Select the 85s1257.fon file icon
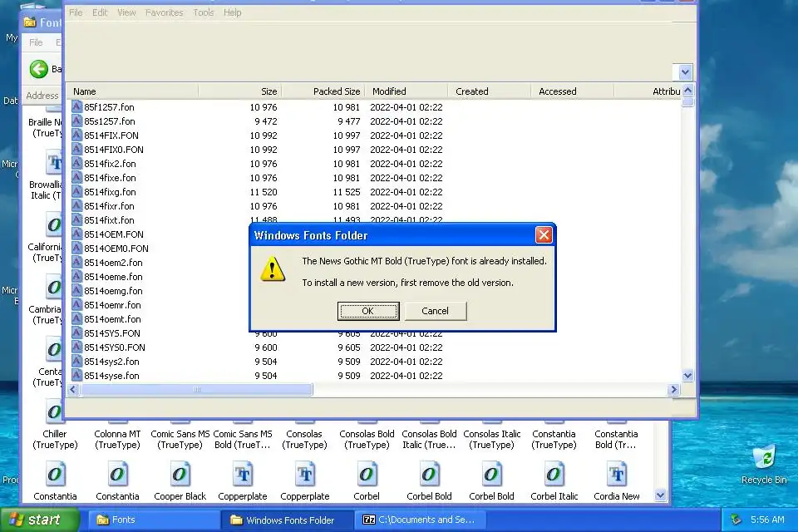Viewport: 798px width, 532px height. click(76, 121)
